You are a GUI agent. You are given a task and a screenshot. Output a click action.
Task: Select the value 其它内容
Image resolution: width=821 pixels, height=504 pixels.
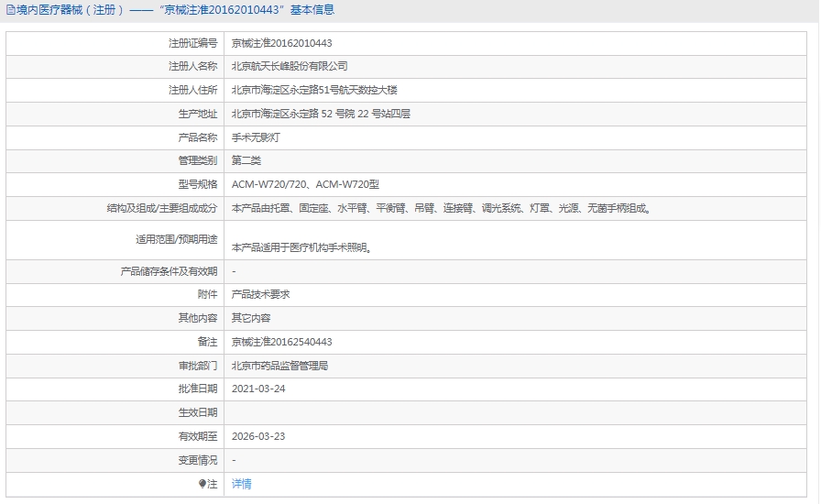251,318
